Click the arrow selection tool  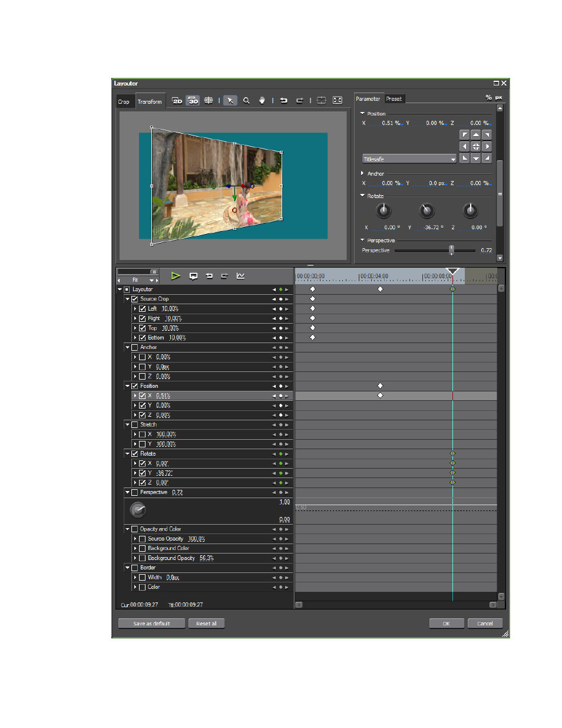coord(230,101)
